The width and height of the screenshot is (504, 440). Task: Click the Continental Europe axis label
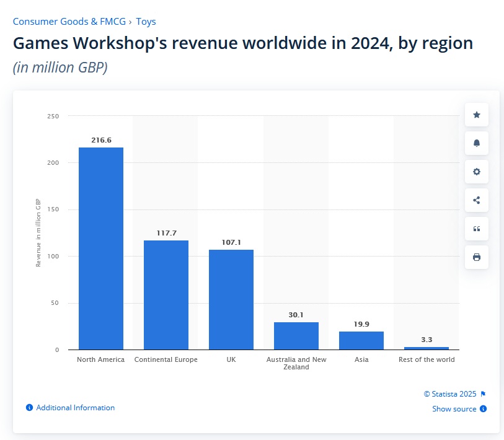(x=166, y=359)
